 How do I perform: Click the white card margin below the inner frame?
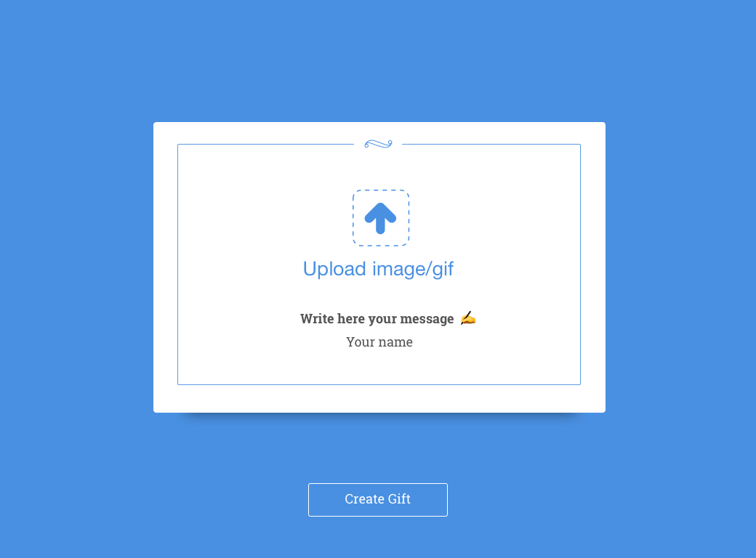[379, 398]
